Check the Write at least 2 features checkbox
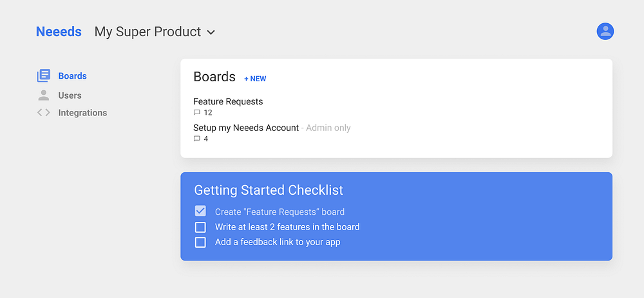Viewport: 644px width, 298px height. point(200,227)
